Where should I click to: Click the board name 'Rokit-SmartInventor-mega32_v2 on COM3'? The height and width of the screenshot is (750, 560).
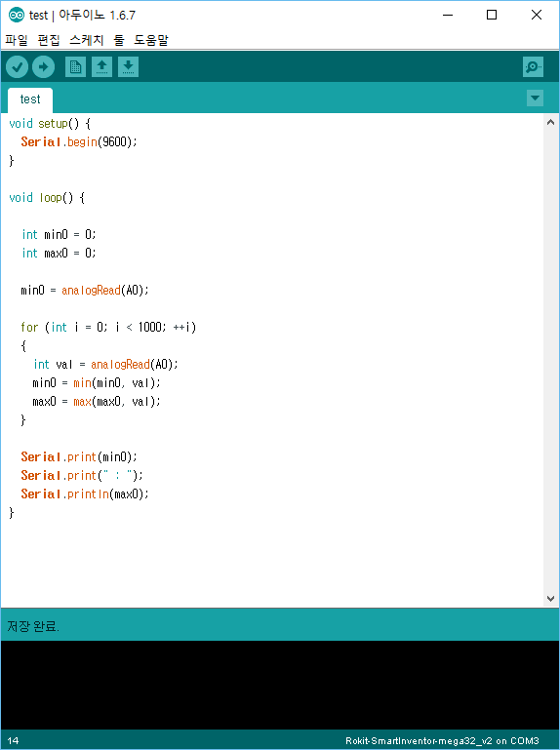pyautogui.click(x=442, y=741)
